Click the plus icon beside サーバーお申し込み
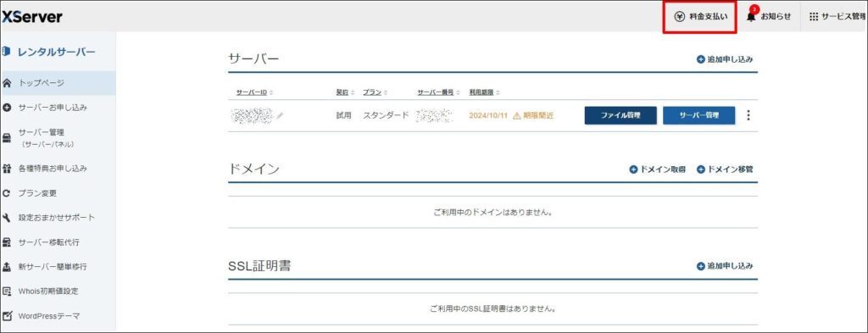 [7, 108]
